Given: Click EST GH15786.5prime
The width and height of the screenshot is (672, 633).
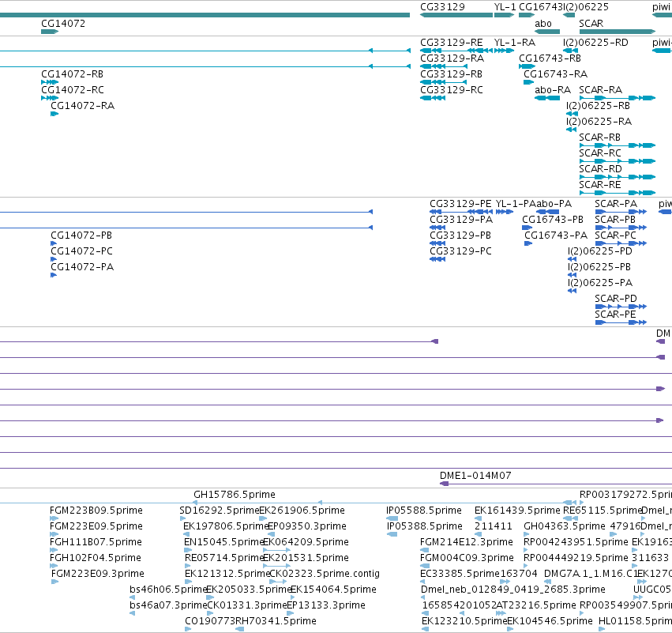Looking at the screenshot, I should (x=235, y=495).
